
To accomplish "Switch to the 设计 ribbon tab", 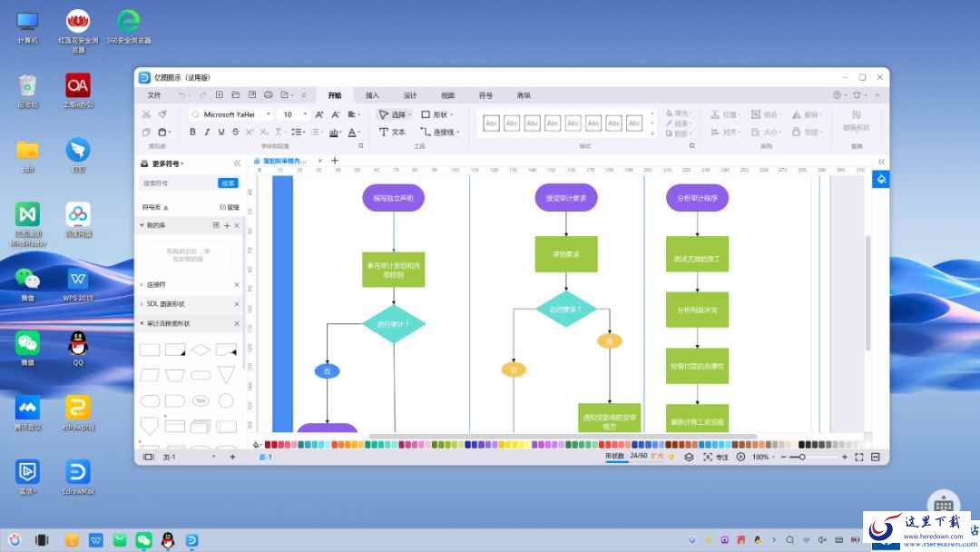I will tap(410, 95).
